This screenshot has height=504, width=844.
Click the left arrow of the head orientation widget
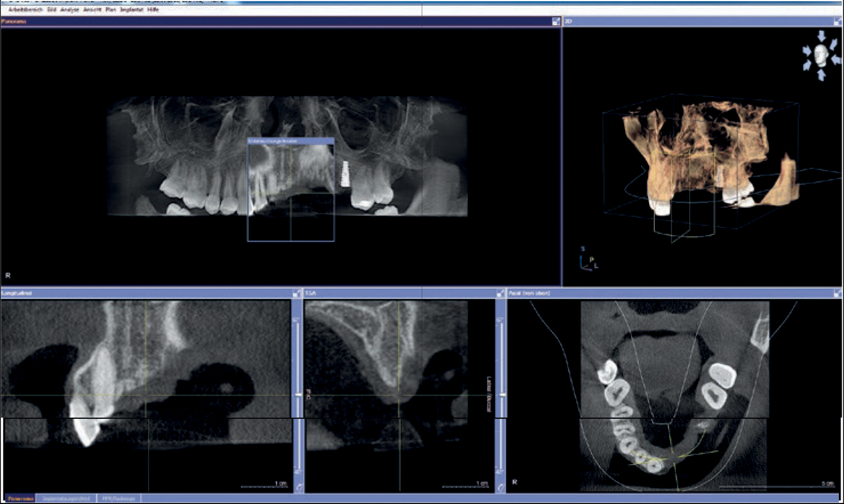pyautogui.click(x=806, y=52)
